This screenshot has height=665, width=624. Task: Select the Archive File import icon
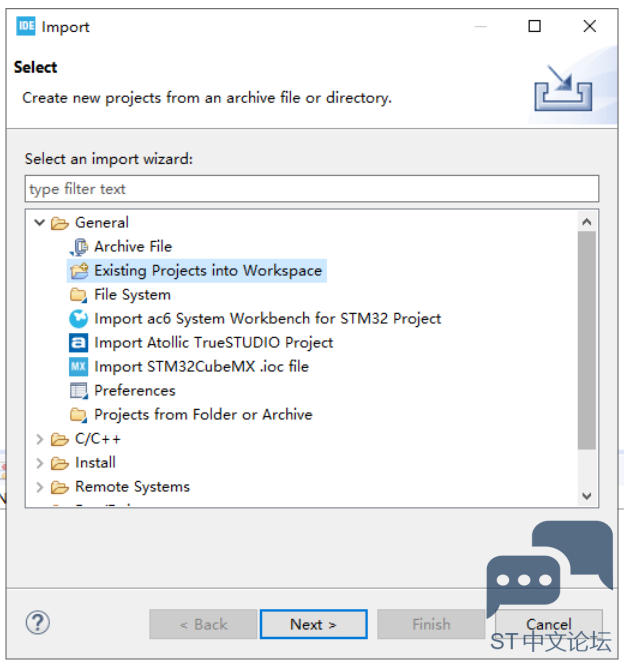coord(78,247)
